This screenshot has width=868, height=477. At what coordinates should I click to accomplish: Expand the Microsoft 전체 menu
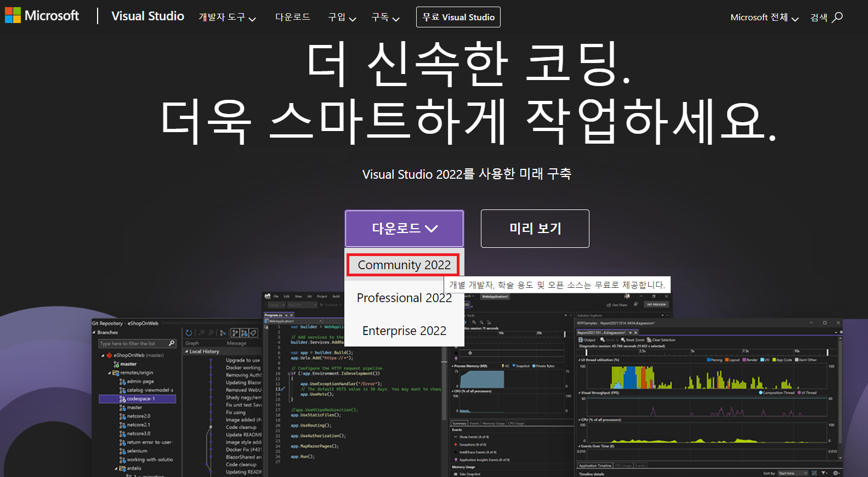(x=764, y=18)
